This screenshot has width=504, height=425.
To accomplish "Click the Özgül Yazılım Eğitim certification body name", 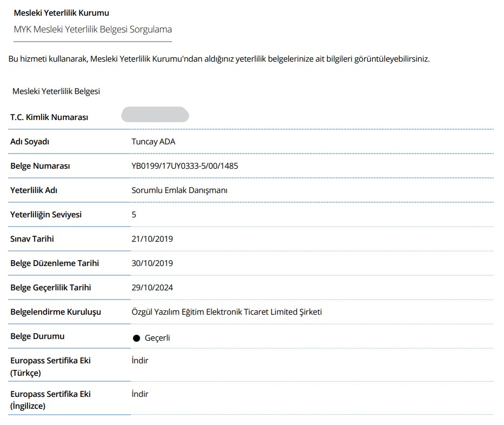I will coord(227,312).
